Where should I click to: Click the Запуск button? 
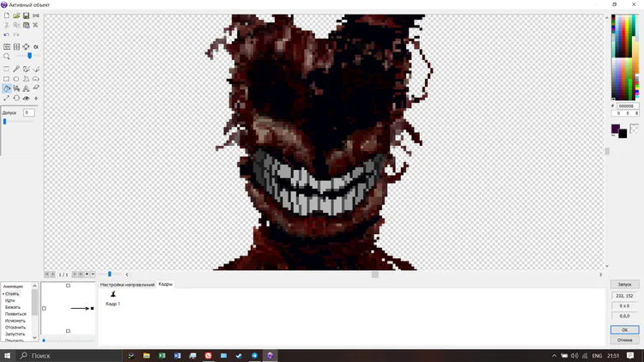coord(624,285)
